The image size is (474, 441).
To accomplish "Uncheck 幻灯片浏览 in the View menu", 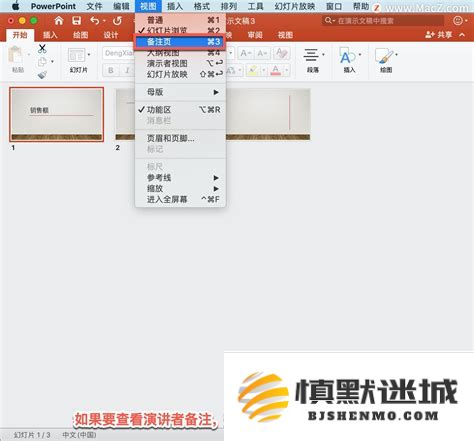I will pos(180,31).
